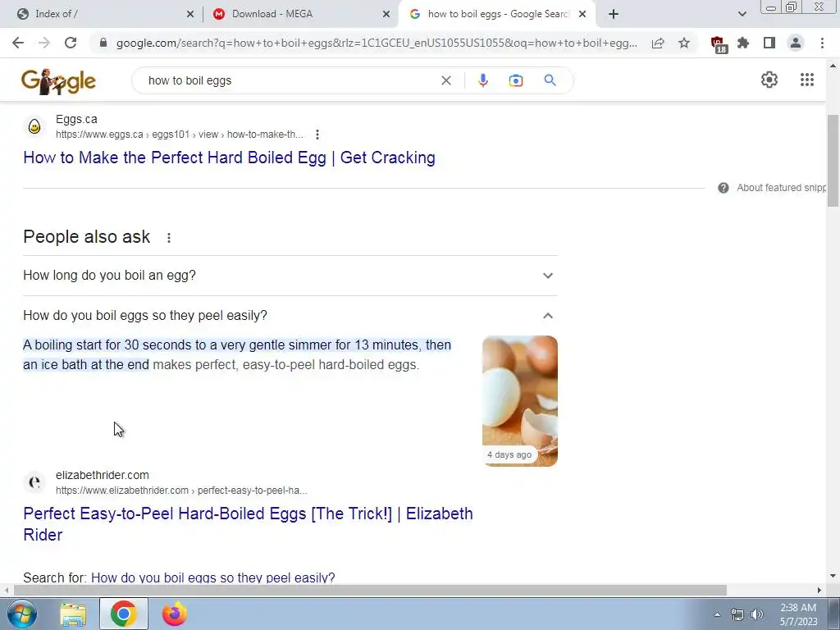840x630 pixels.
Task: Close the 'Index of /' tab
Action: pos(190,15)
